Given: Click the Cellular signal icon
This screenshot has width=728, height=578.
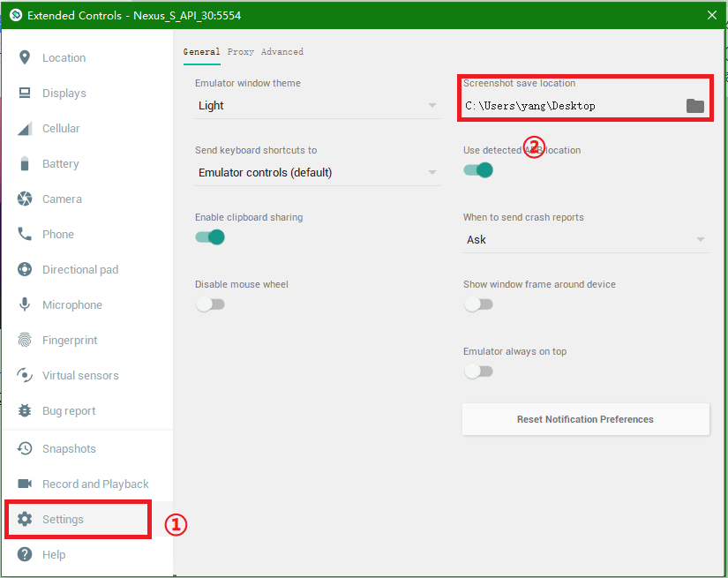Looking at the screenshot, I should pyautogui.click(x=25, y=129).
